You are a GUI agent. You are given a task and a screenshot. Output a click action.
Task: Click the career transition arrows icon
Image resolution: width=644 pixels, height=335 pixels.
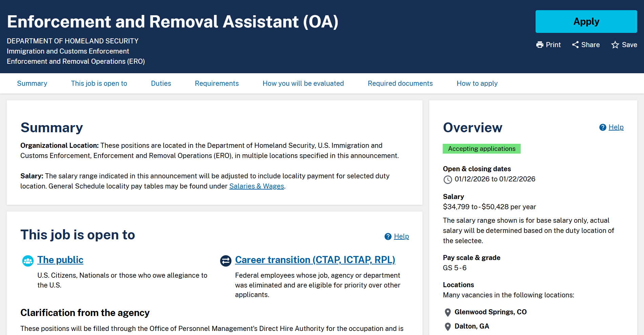coord(226,261)
